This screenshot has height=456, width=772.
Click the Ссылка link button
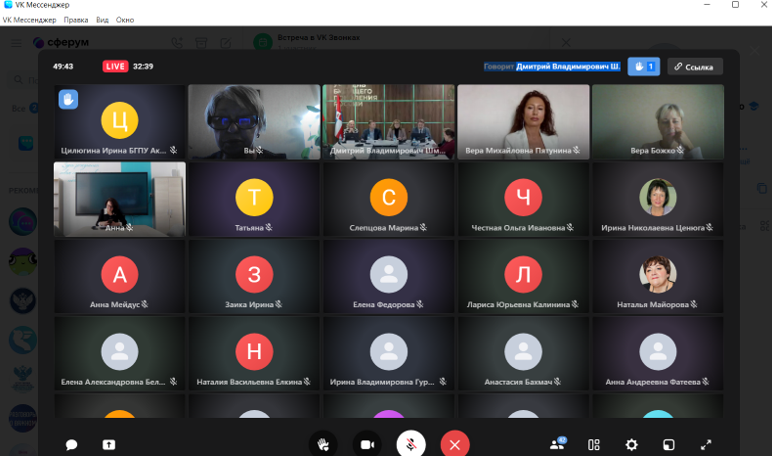coord(695,67)
